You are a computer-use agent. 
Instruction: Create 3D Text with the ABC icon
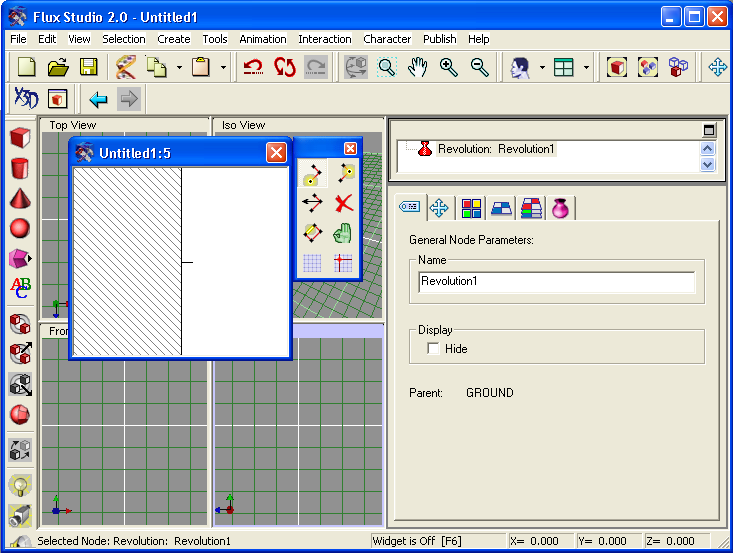click(x=21, y=287)
